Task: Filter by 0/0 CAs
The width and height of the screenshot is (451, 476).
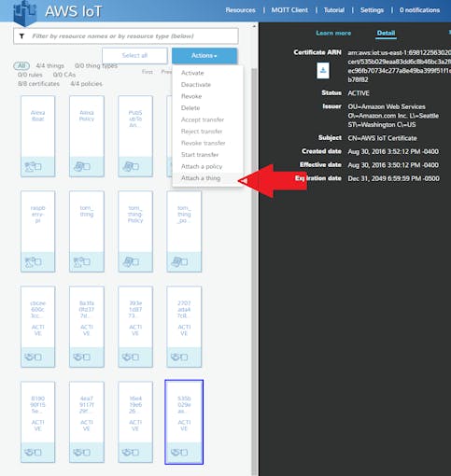Action: tap(64, 75)
